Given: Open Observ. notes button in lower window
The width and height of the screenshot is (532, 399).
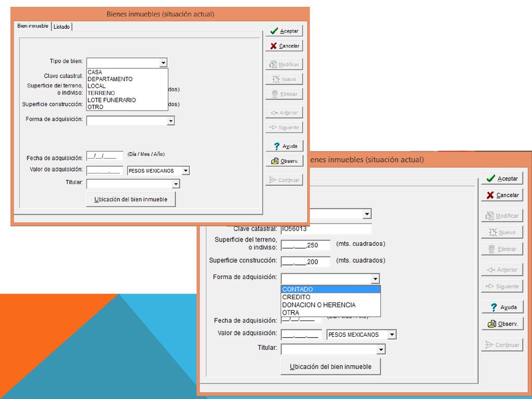Looking at the screenshot, I should coord(502,324).
